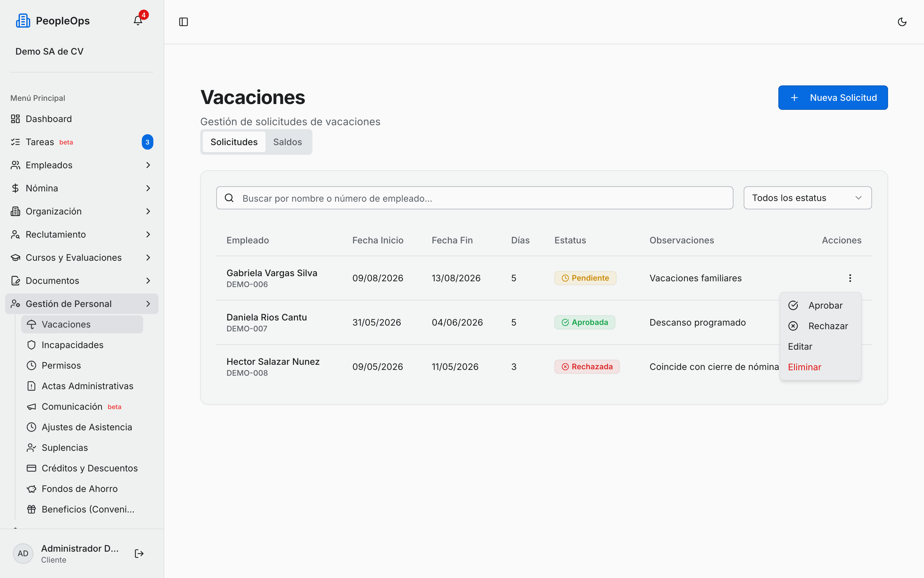Click the Observaciones column header
The width and height of the screenshot is (924, 578).
click(x=681, y=240)
